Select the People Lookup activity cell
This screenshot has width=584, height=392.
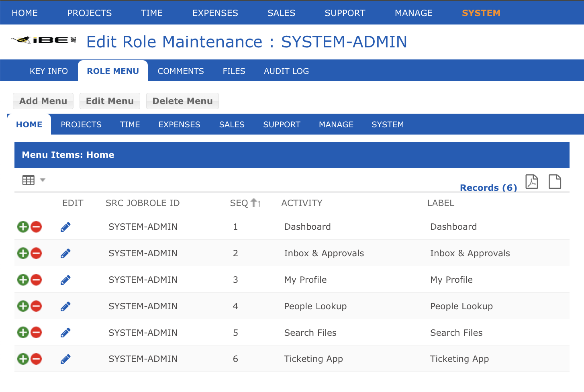[315, 306]
